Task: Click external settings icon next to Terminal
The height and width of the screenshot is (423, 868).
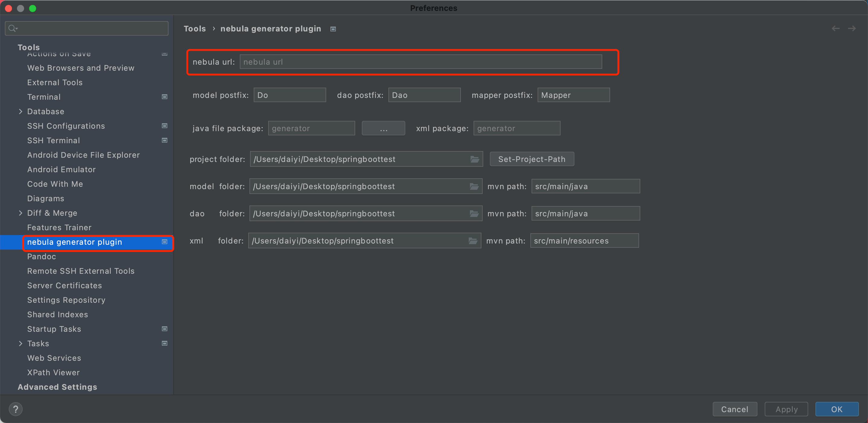Action: (164, 97)
